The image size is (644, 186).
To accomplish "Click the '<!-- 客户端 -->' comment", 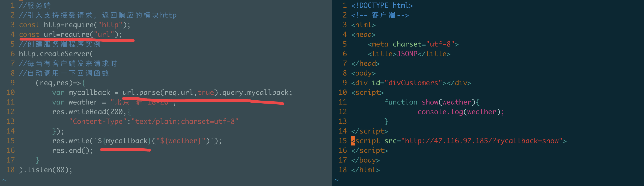I will click(380, 15).
